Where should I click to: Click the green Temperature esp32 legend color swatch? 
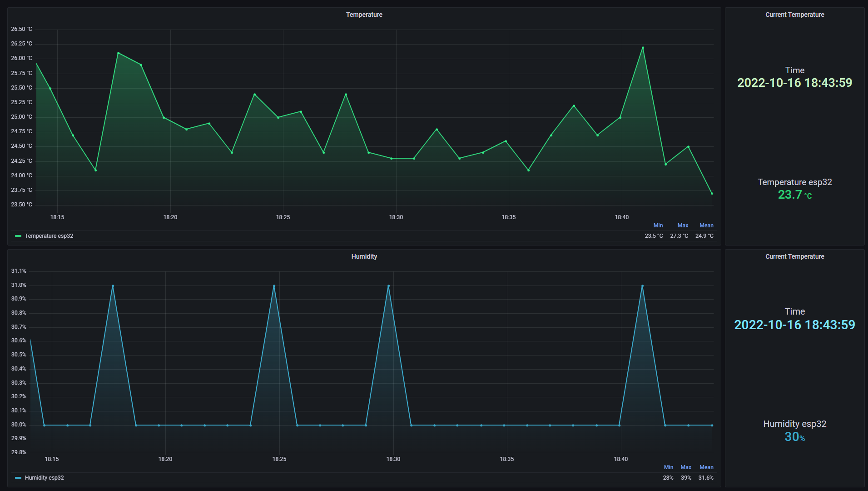[18, 236]
